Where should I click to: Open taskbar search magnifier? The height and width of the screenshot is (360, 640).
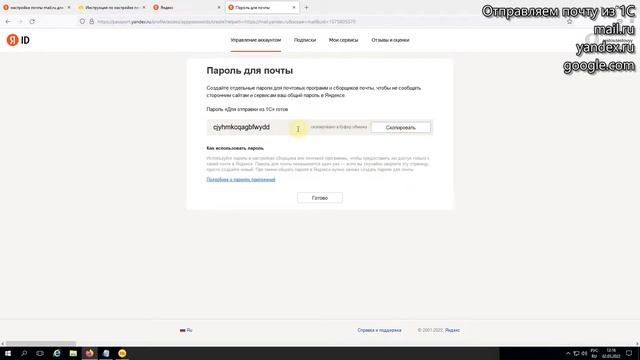click(24, 353)
